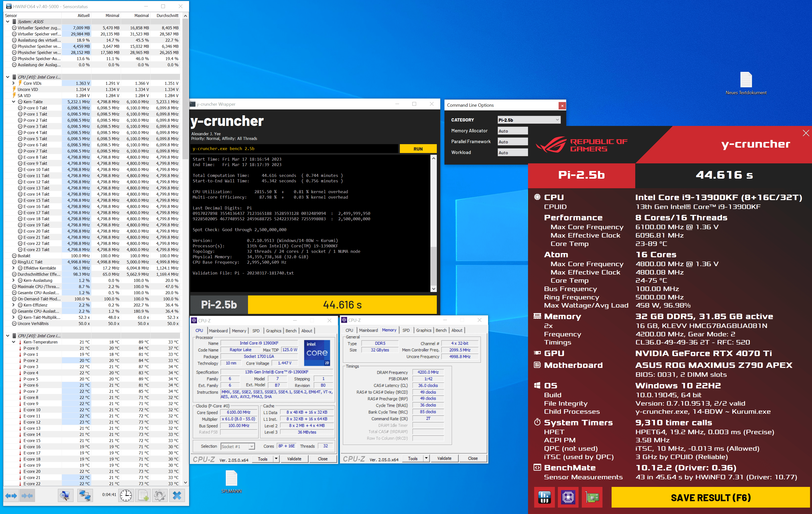The width and height of the screenshot is (812, 514).
Task: Open Mainboard tab in left CPU-Z
Action: click(218, 331)
